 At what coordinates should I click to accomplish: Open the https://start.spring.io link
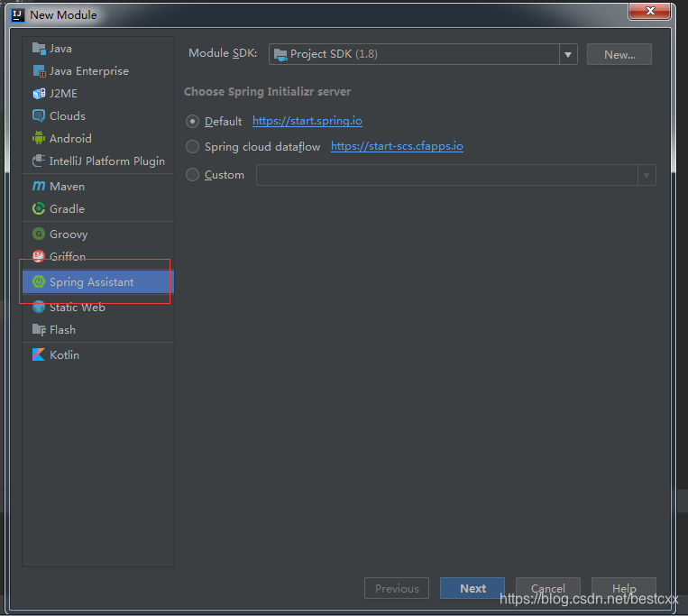click(307, 121)
